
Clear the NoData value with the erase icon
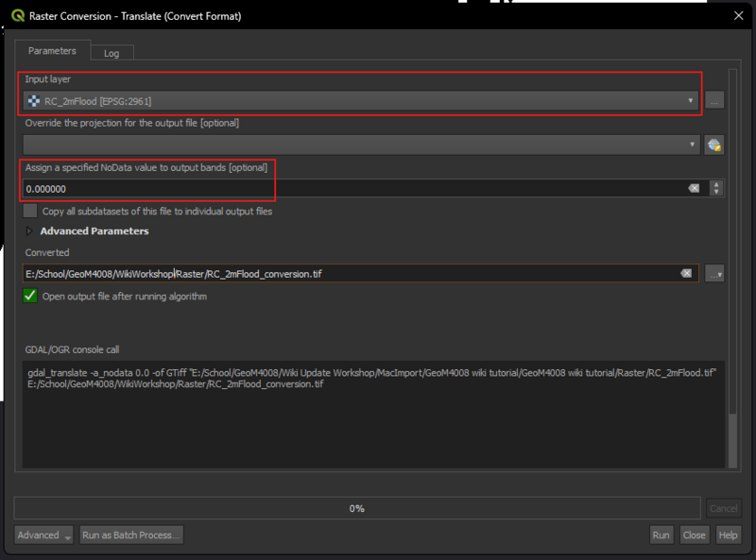click(x=694, y=189)
